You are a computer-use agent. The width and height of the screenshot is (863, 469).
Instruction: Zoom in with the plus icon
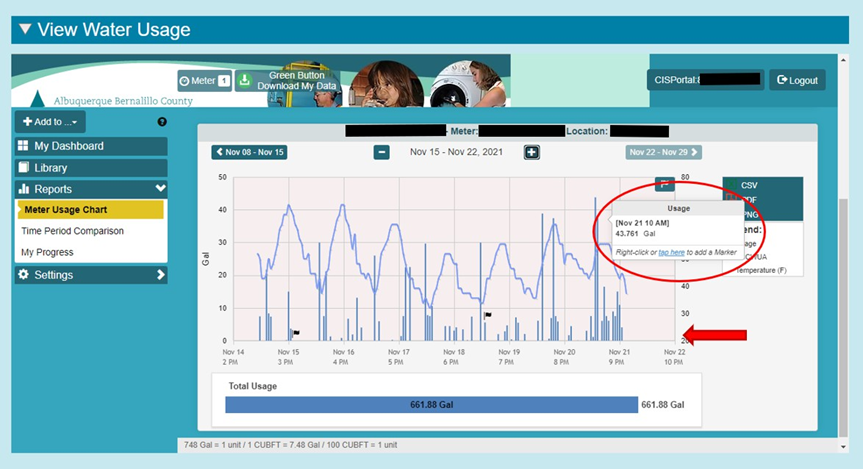pyautogui.click(x=532, y=152)
